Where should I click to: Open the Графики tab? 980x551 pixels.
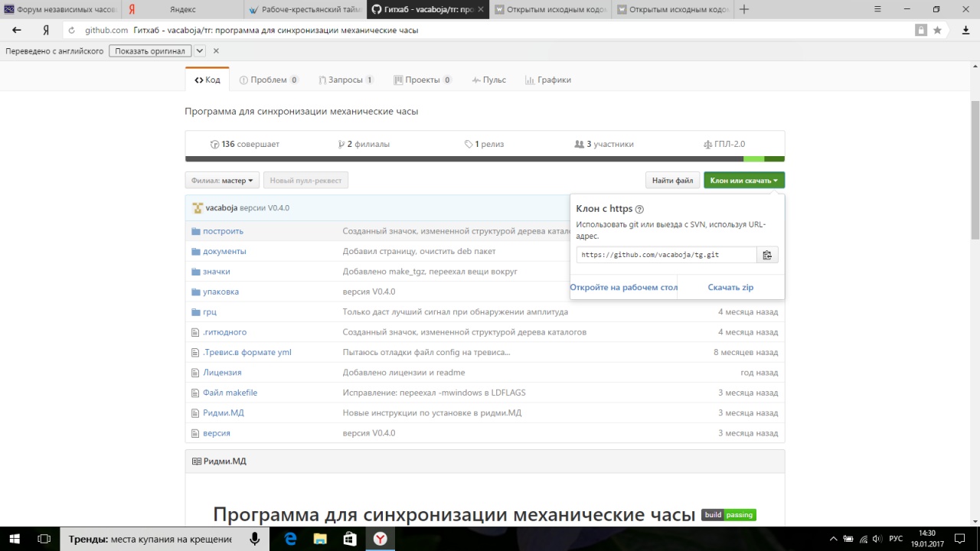tap(548, 80)
